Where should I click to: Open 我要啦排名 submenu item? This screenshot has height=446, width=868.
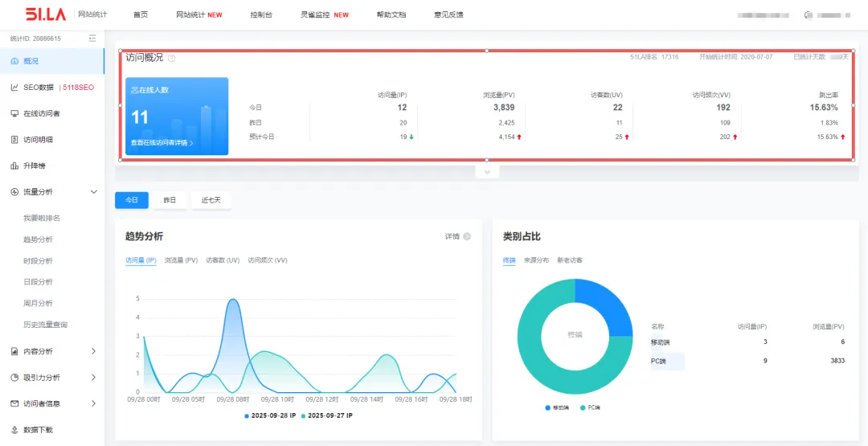42,218
